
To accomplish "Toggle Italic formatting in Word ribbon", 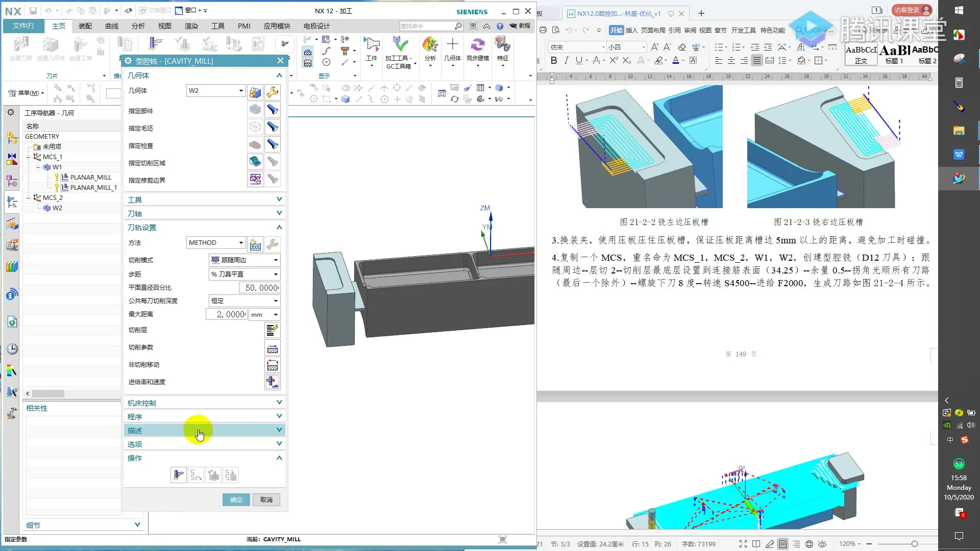I will point(566,61).
